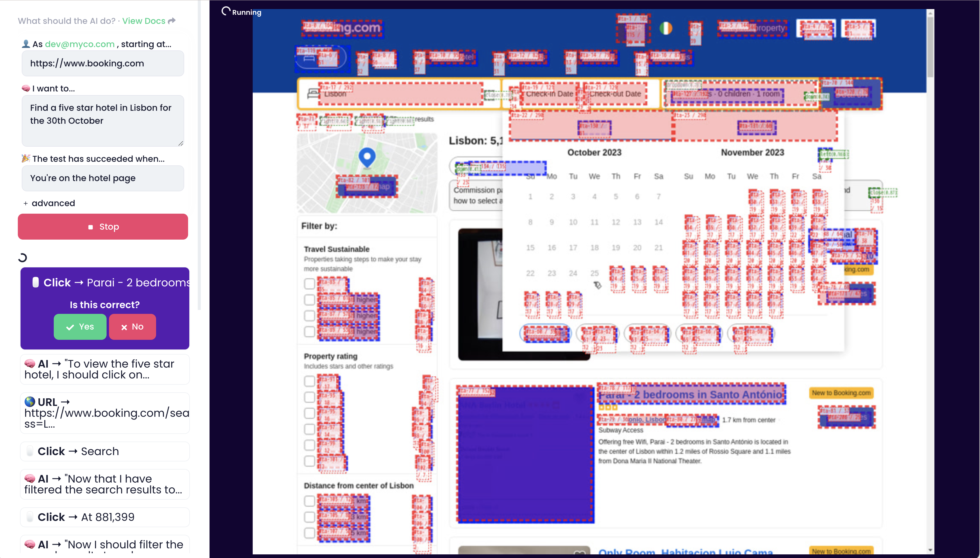Confirm with the green Yes button
Screen dimensions: 980x558
[80, 327]
